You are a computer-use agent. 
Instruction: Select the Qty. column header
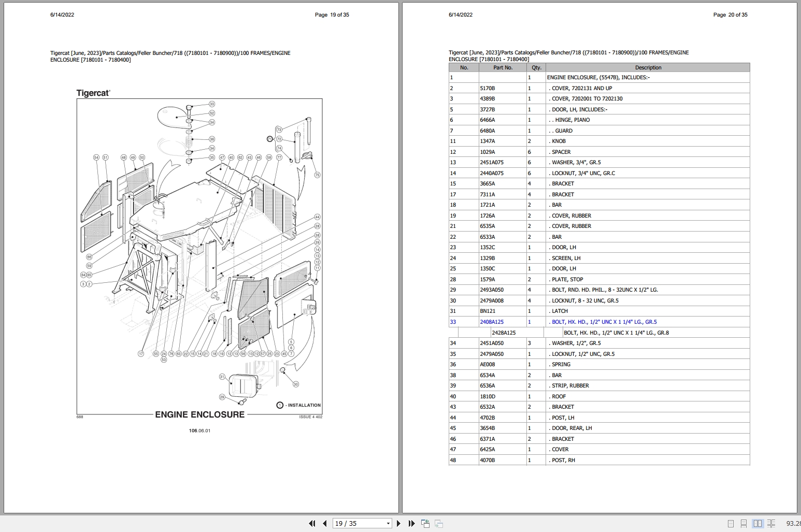tap(536, 67)
